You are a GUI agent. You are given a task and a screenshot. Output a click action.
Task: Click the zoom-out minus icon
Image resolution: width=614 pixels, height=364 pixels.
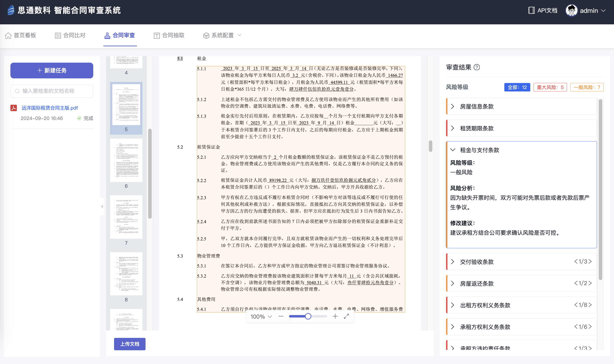[x=281, y=316]
